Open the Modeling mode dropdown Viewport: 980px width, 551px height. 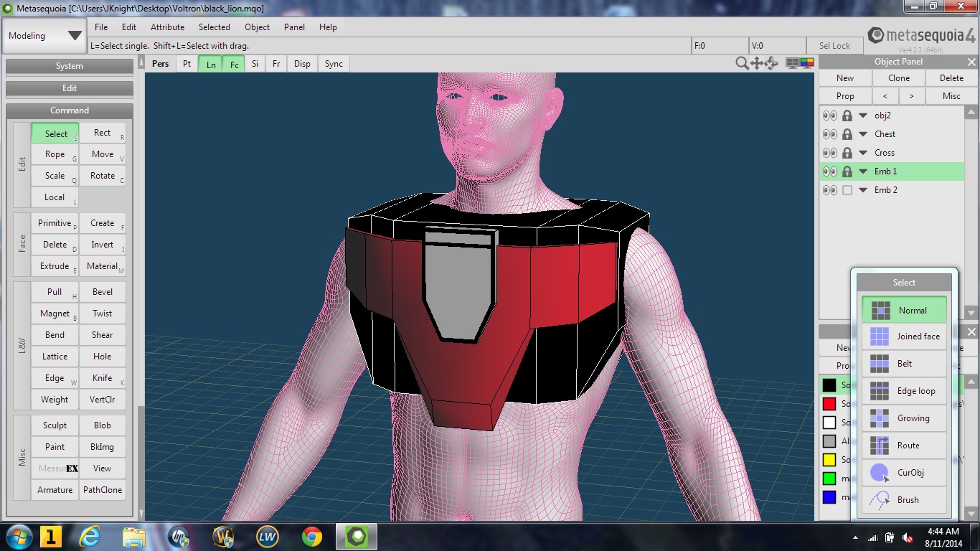(44, 36)
